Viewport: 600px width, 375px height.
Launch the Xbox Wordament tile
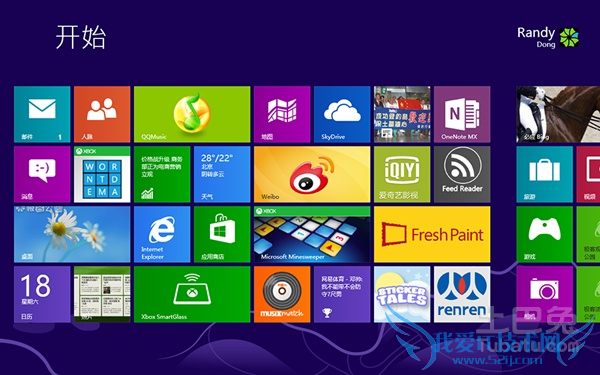102,174
